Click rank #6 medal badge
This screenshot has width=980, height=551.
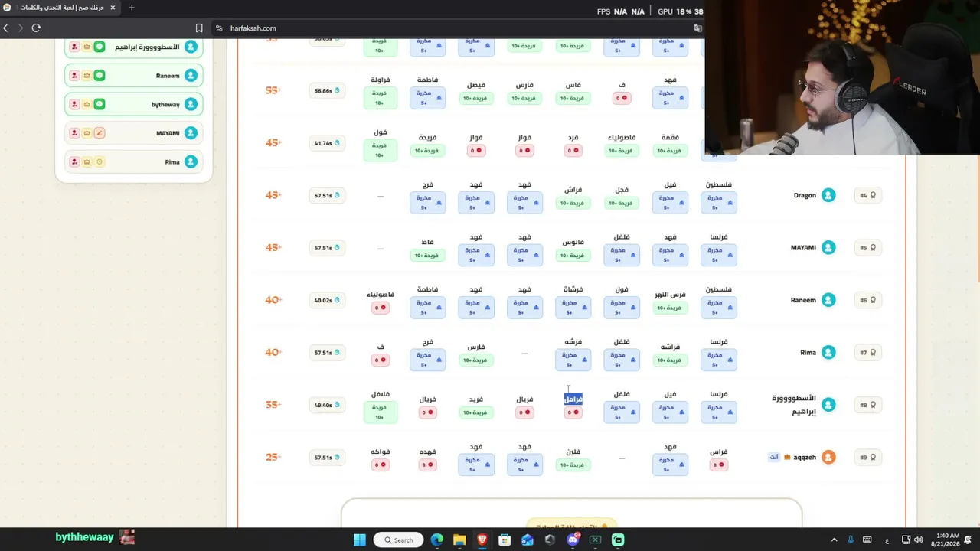pyautogui.click(x=867, y=300)
